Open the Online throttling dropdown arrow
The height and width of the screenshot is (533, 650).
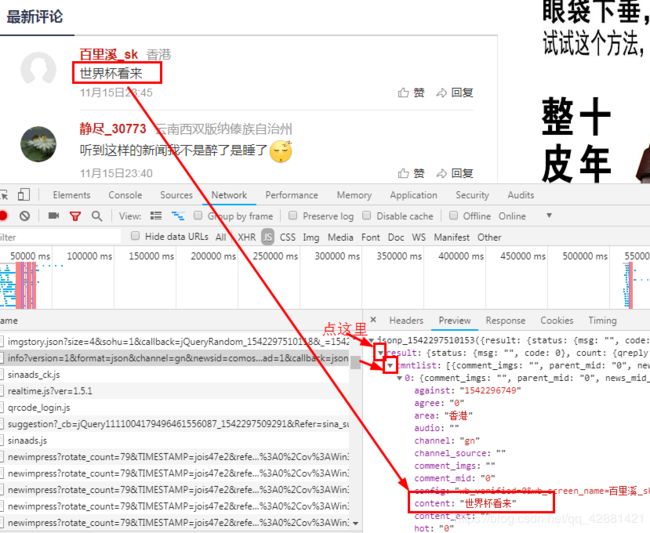click(549, 216)
